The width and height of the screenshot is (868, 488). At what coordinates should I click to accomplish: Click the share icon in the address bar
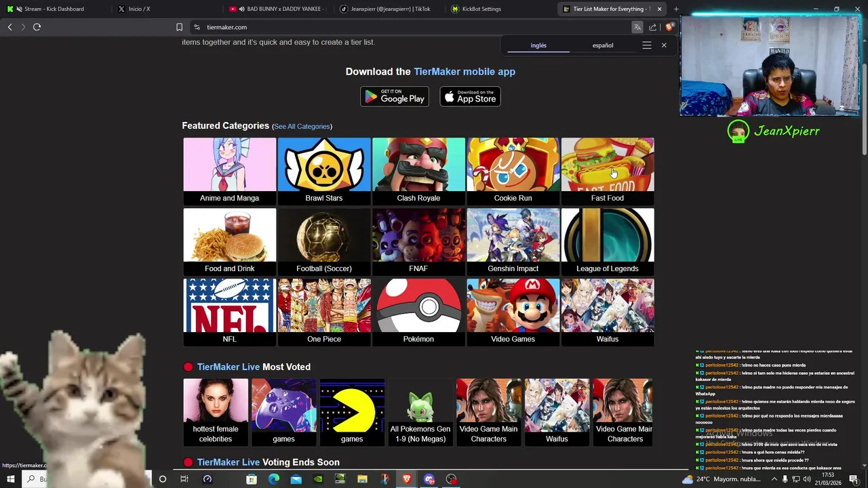coord(652,27)
